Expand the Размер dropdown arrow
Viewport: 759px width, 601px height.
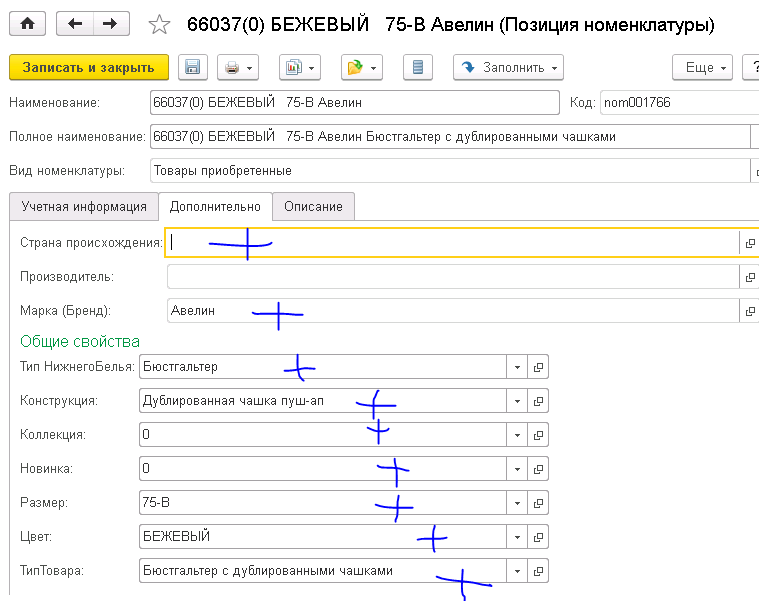[x=517, y=503]
